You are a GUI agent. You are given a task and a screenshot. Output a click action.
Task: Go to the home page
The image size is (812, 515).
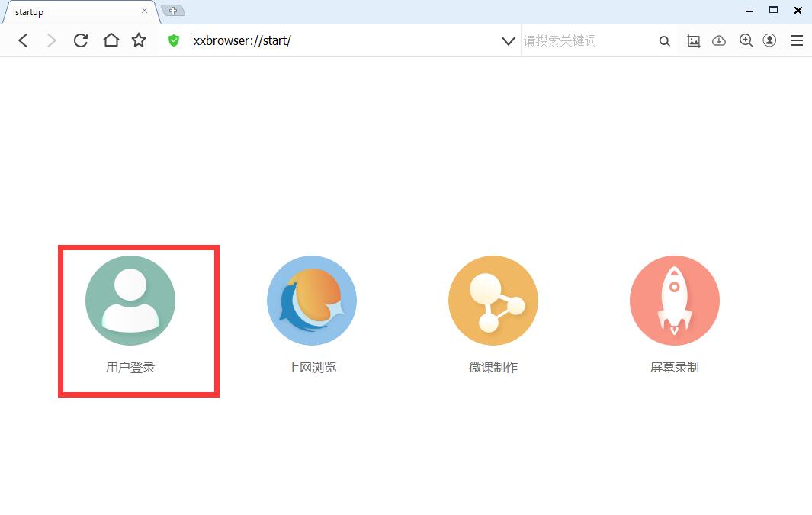(111, 40)
